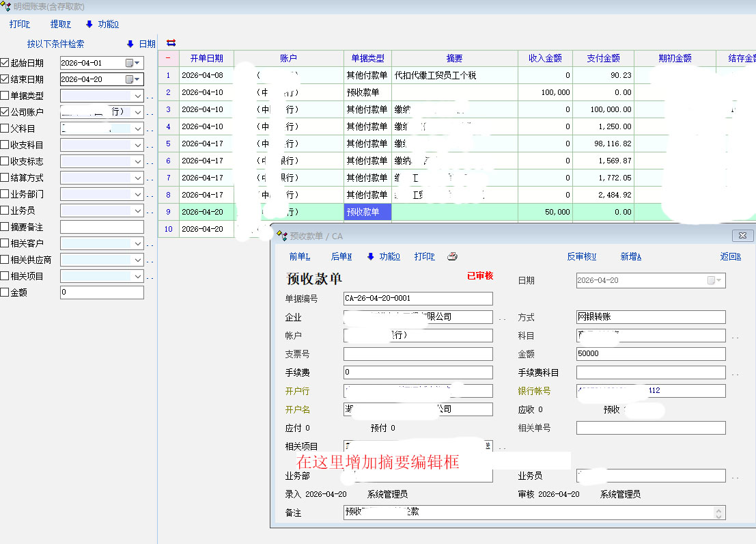Image resolution: width=756 pixels, height=544 pixels.
Task: Uncheck the 起始日期 checkbox
Action: click(x=5, y=63)
